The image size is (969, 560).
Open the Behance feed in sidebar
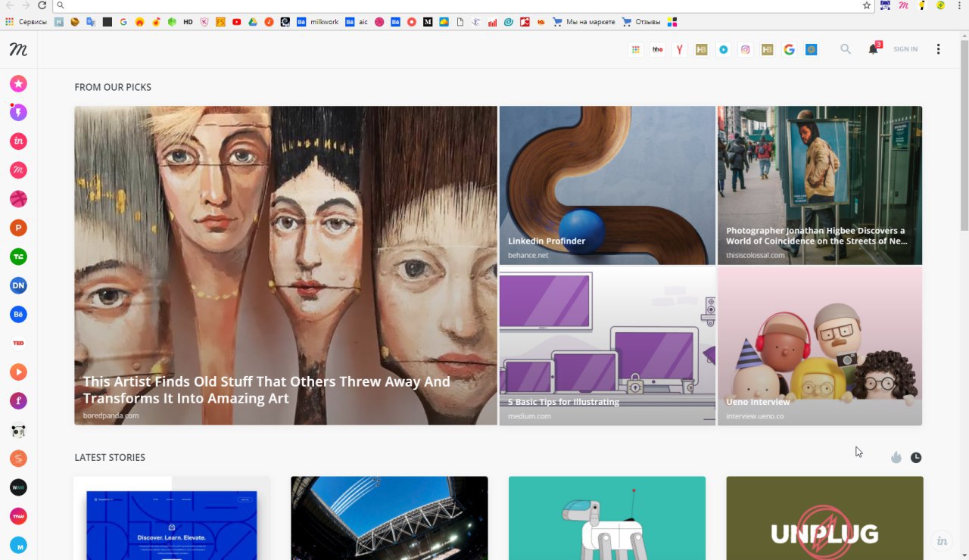tap(18, 314)
